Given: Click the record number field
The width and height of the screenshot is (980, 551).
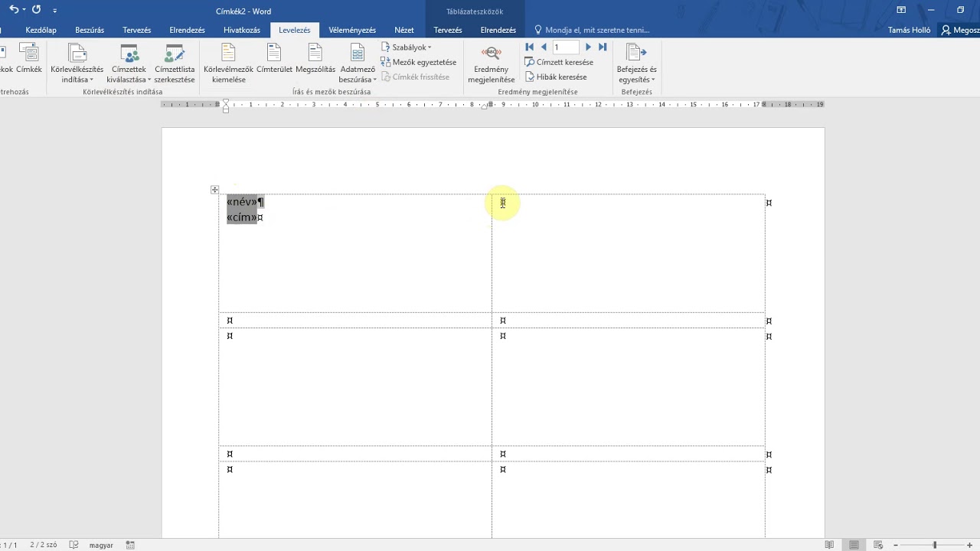Looking at the screenshot, I should (566, 47).
